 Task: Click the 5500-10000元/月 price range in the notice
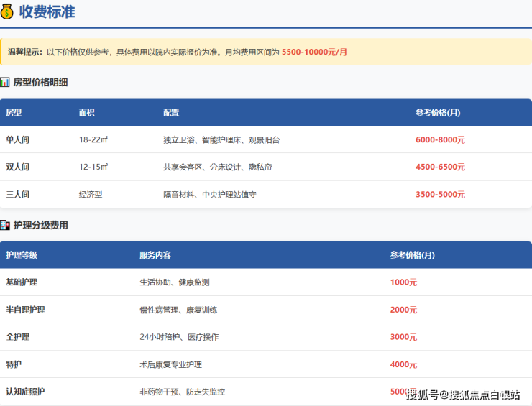pyautogui.click(x=314, y=52)
